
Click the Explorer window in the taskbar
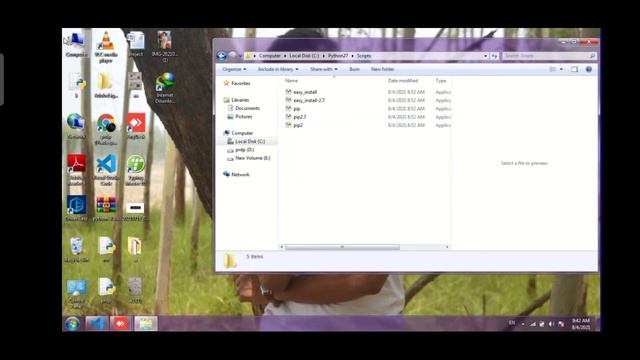coord(146,323)
